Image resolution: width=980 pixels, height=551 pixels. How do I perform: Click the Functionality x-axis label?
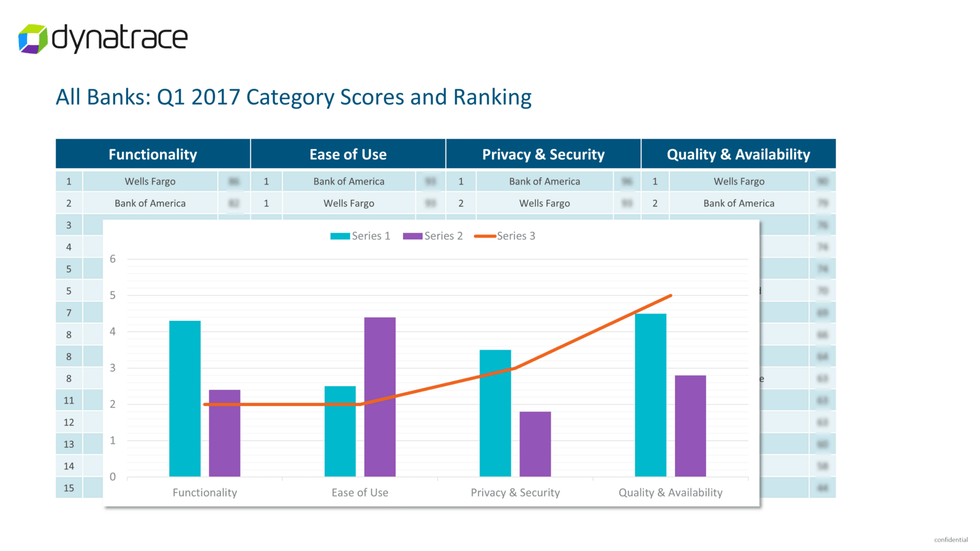click(x=205, y=493)
